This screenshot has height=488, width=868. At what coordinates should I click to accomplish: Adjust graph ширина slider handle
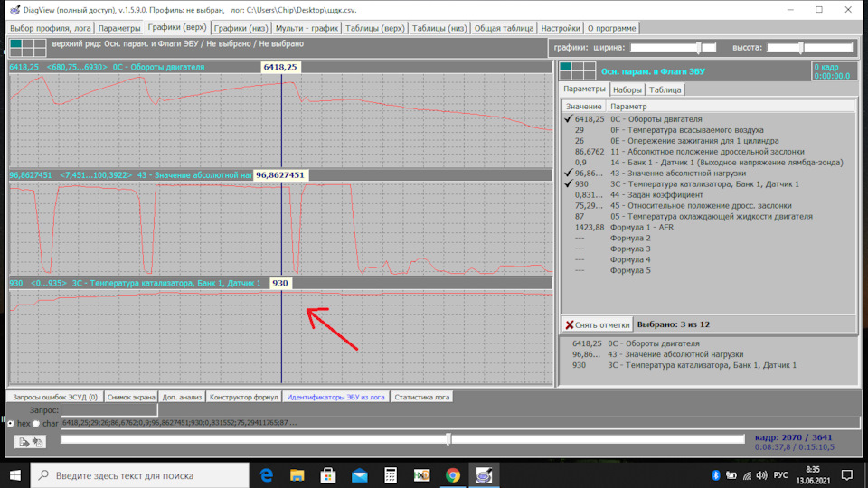pyautogui.click(x=699, y=48)
